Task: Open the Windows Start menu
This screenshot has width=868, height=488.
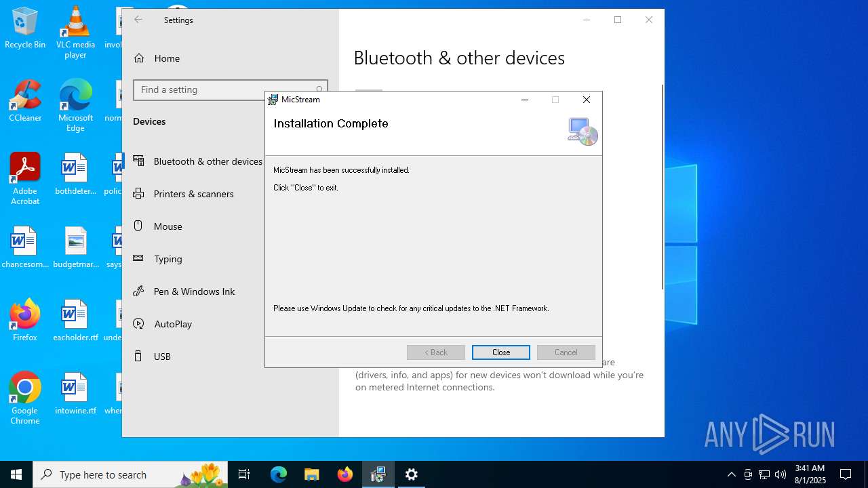Action: pos(16,474)
